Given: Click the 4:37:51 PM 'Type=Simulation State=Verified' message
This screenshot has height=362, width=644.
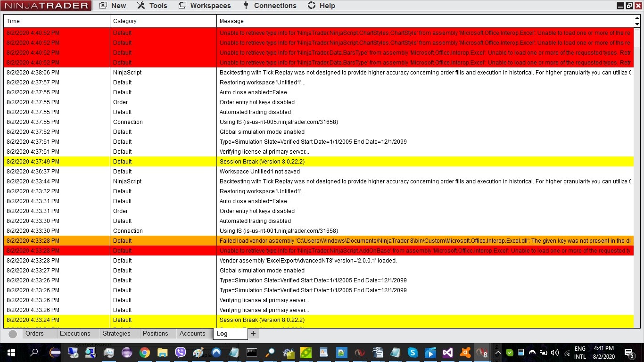Looking at the screenshot, I should [313, 142].
